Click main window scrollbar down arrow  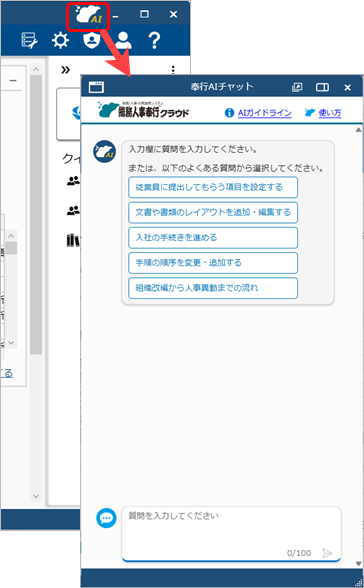point(36,496)
